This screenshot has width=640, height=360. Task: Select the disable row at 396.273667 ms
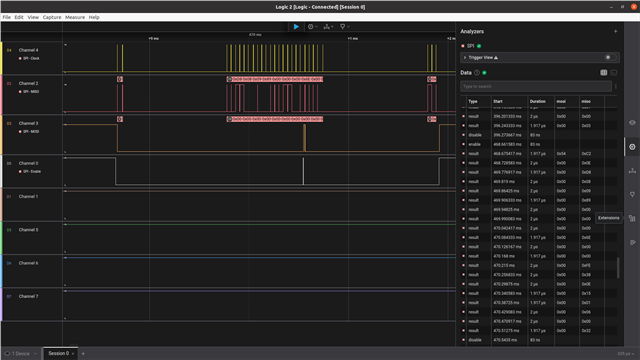[x=539, y=135]
